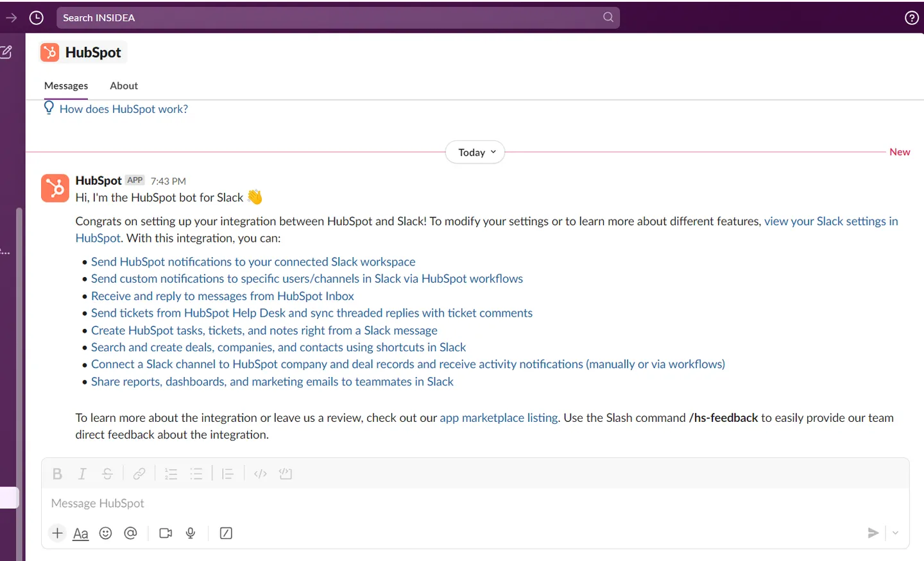
Task: Start an ordered list
Action: tap(171, 474)
